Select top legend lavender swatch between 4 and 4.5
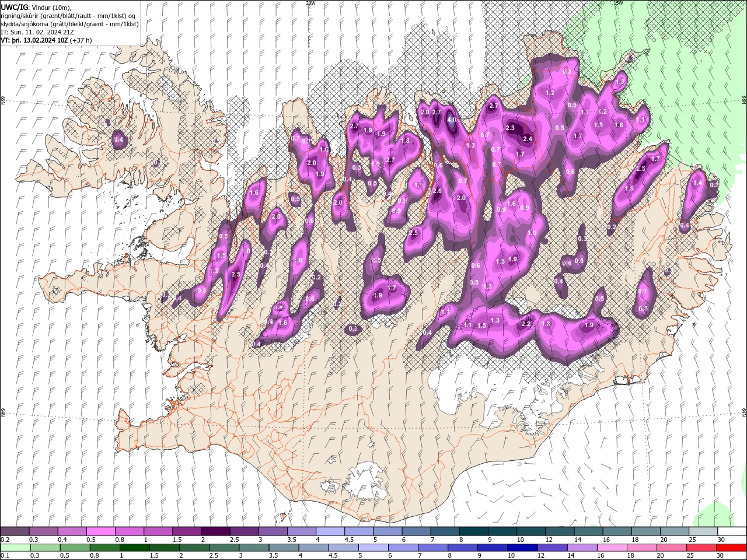 [x=330, y=531]
